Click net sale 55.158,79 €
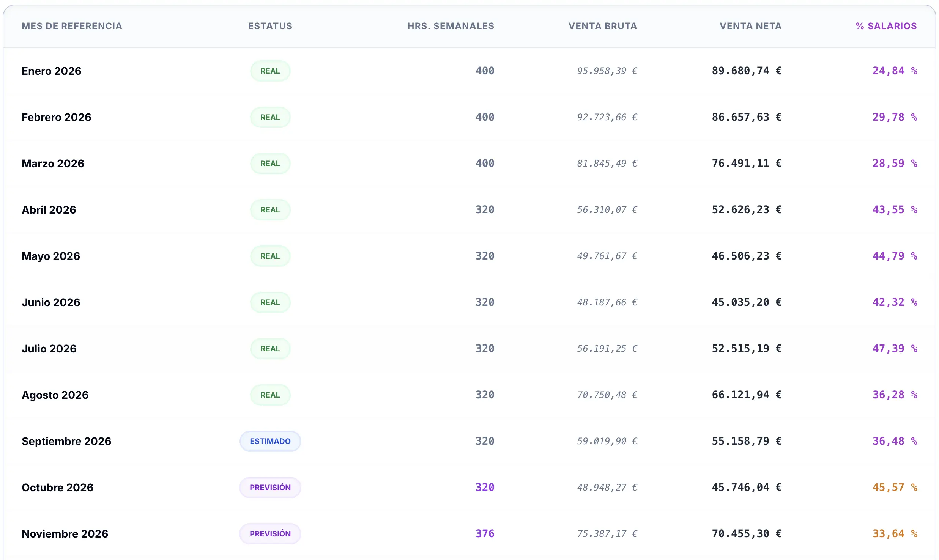 [x=747, y=441]
